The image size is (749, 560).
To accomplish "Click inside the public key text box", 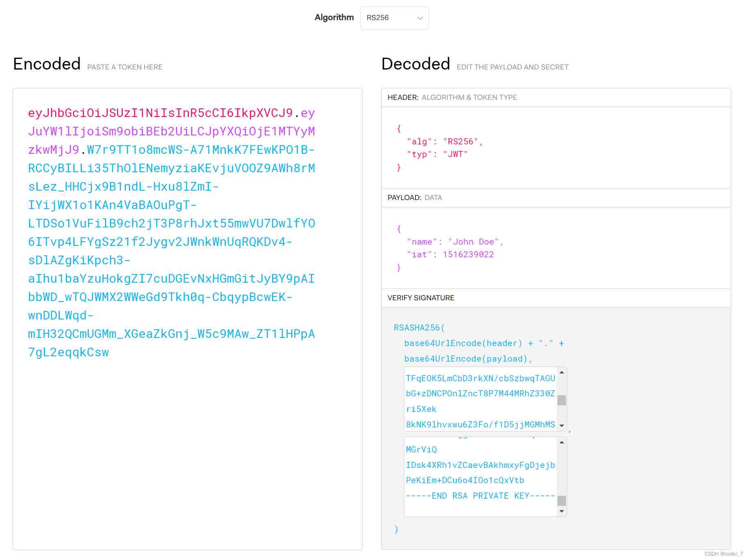I will (x=481, y=399).
